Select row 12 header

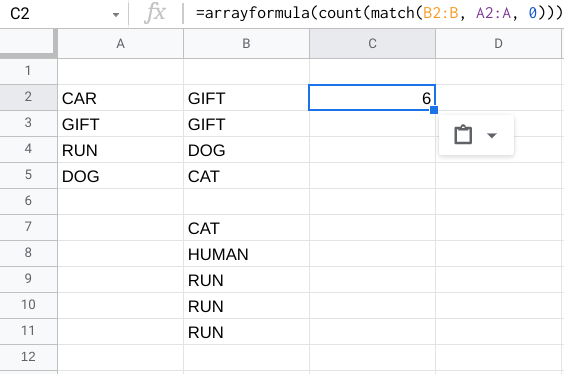pos(28,357)
